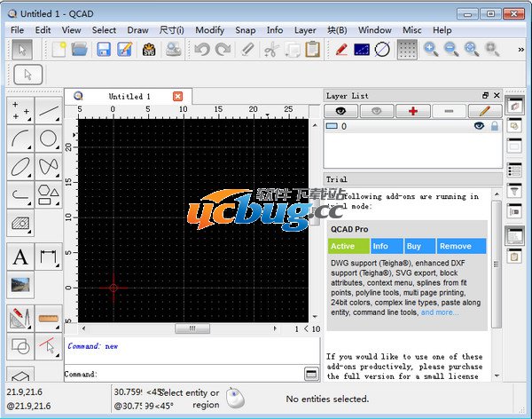Click the Buy button for QCAD Pro
The image size is (532, 419).
419,246
